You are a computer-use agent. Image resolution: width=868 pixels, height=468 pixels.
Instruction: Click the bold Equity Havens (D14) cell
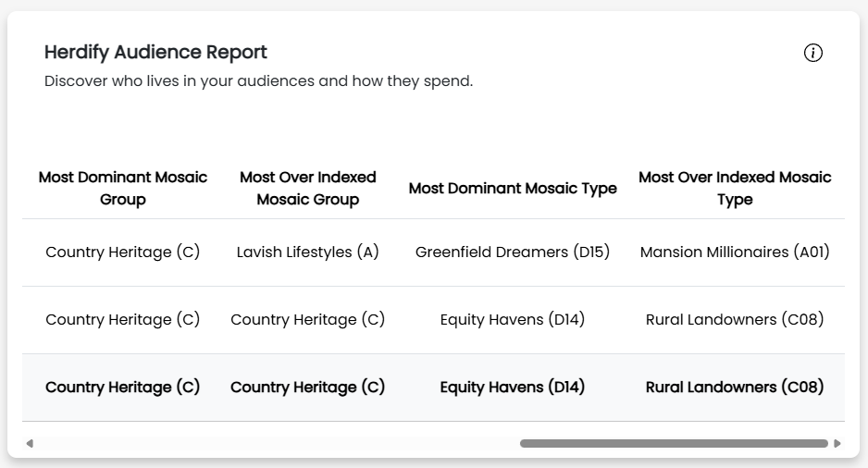click(513, 387)
